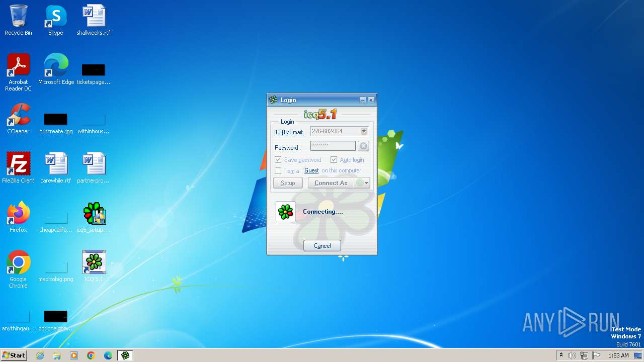This screenshot has width=644, height=362.
Task: Open the Connect As status dropdown arrow
Action: coord(362,183)
